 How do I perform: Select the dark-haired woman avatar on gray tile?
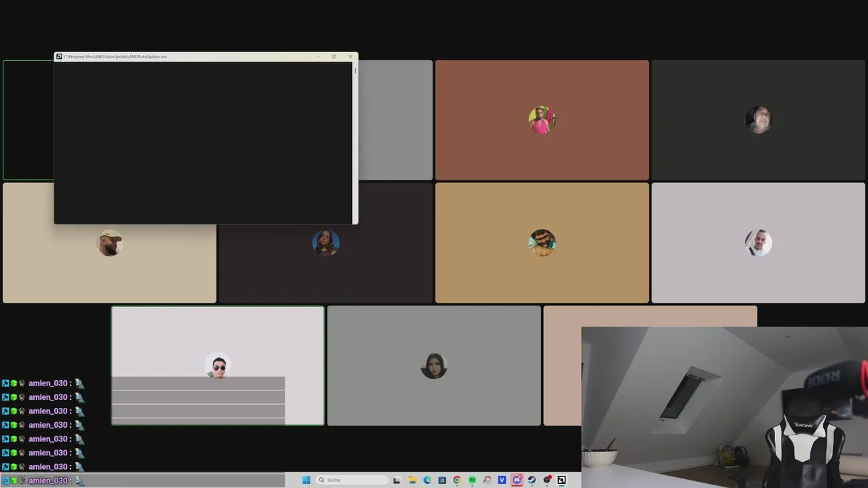tap(434, 366)
